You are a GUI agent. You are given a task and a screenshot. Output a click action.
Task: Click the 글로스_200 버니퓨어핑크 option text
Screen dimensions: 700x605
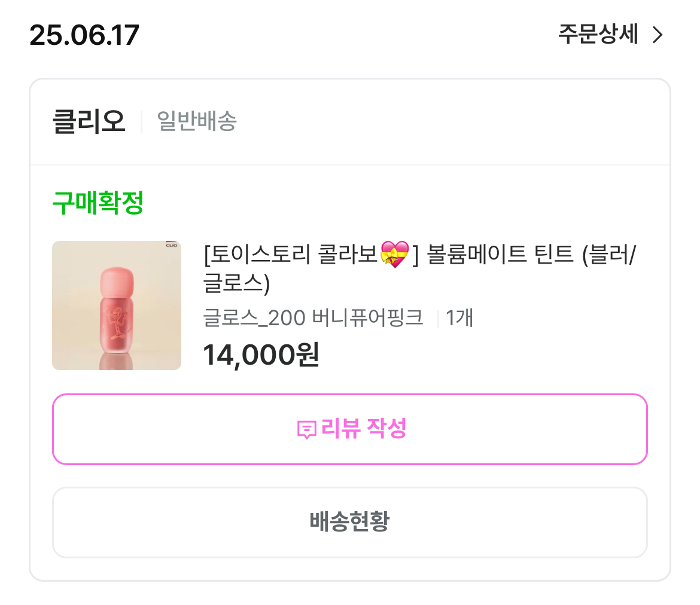click(x=313, y=318)
